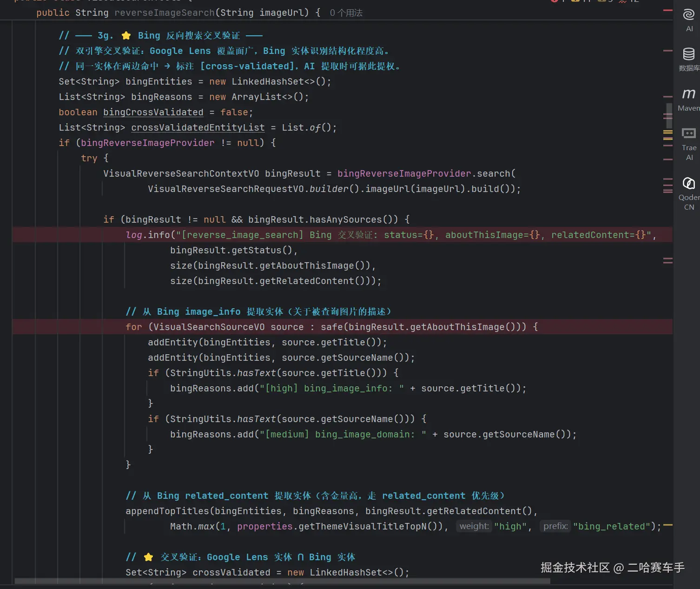Screen dimensions: 700x589
Task: Click 'log' in the log.info statement
Action: [134, 235]
